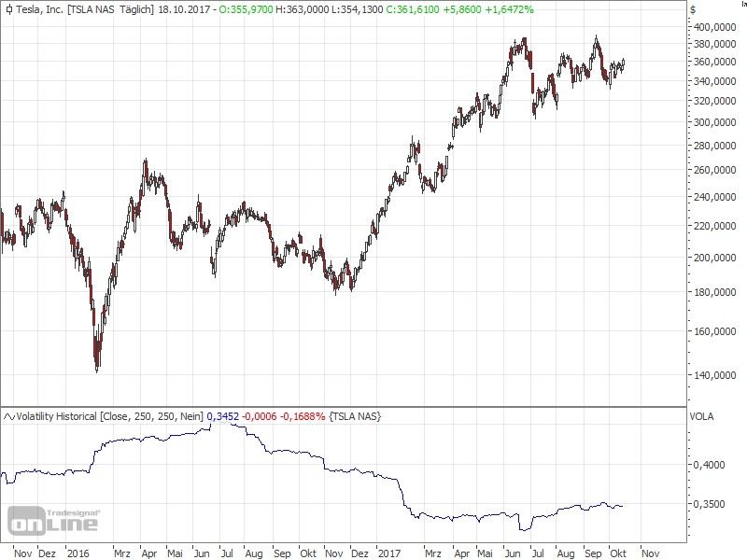This screenshot has height=560, width=747.
Task: Click the Mrz label right after 2017
Action: tap(432, 553)
